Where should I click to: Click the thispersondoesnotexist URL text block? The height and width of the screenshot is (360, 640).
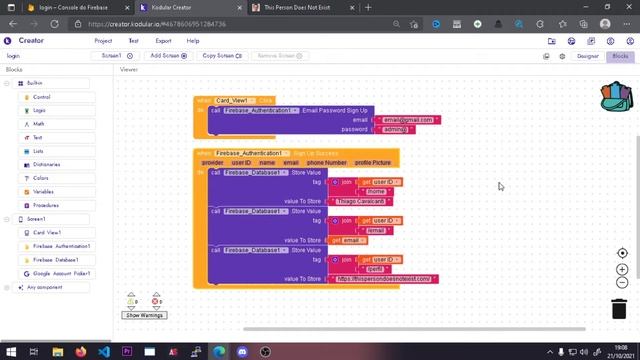pyautogui.click(x=383, y=279)
